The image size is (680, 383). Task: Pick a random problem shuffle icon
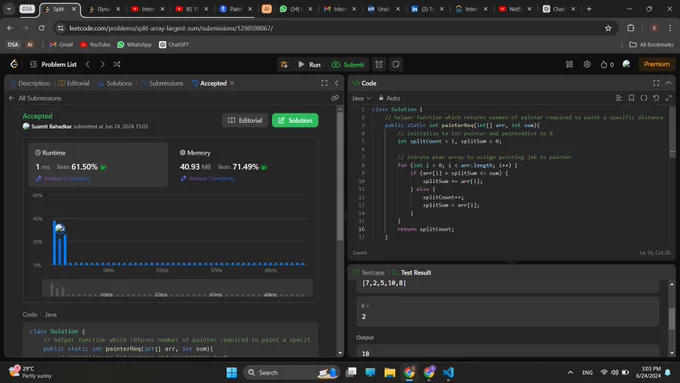117,64
